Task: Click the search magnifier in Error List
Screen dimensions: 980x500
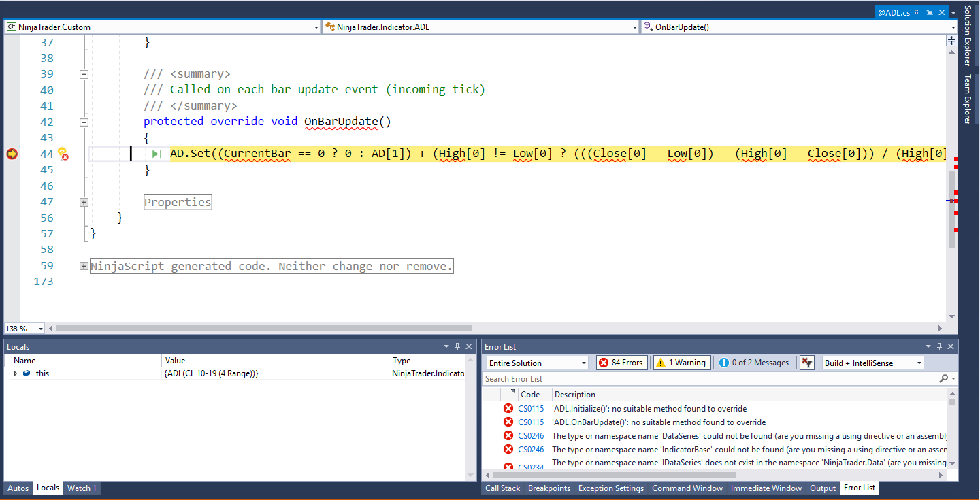Action: [943, 379]
